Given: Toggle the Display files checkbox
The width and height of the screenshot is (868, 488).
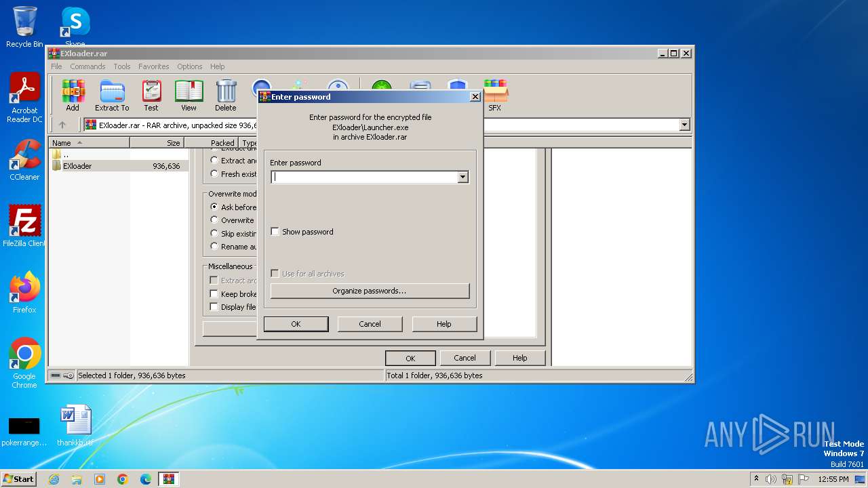Looking at the screenshot, I should click(x=214, y=307).
